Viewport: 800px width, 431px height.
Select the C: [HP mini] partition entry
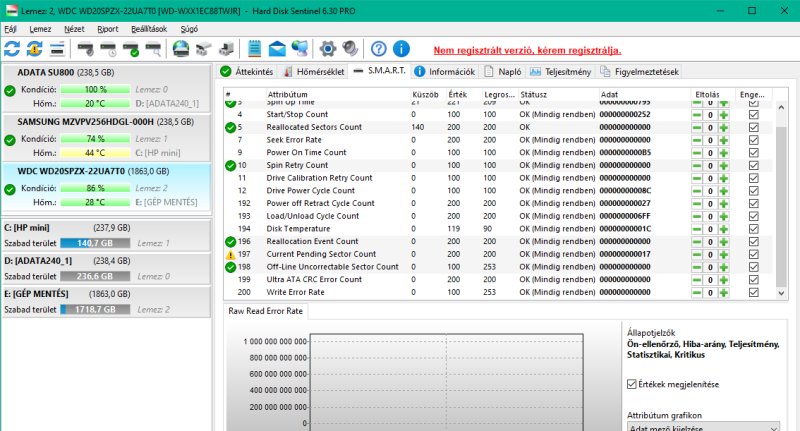[x=106, y=235]
